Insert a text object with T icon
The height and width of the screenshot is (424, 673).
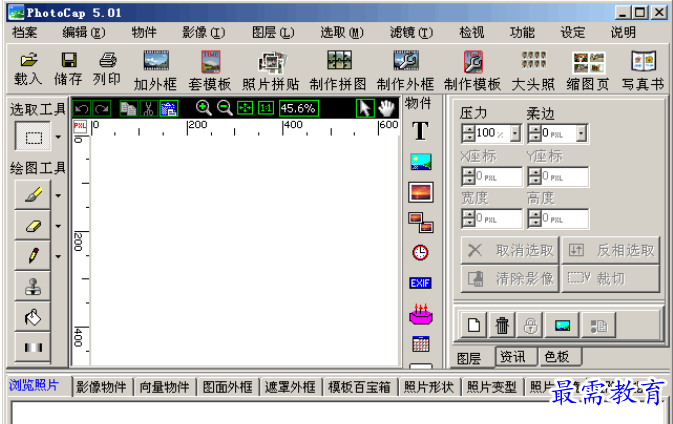click(421, 130)
